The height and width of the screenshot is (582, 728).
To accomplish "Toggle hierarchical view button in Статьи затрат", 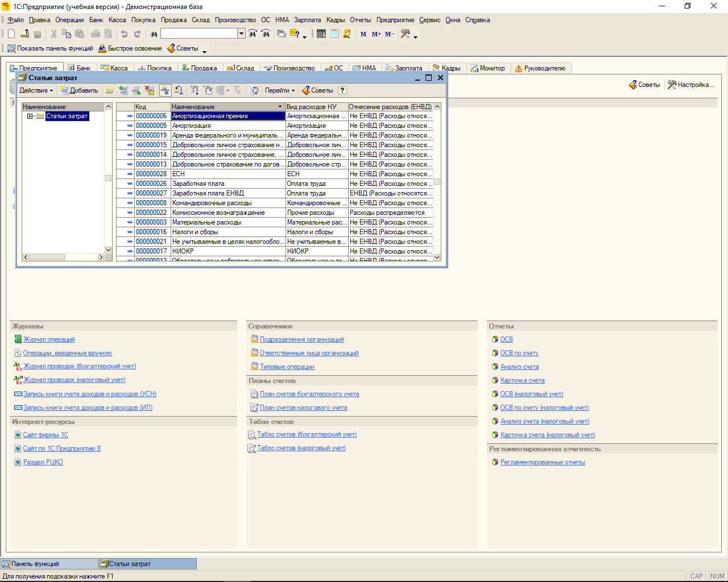I will (165, 90).
